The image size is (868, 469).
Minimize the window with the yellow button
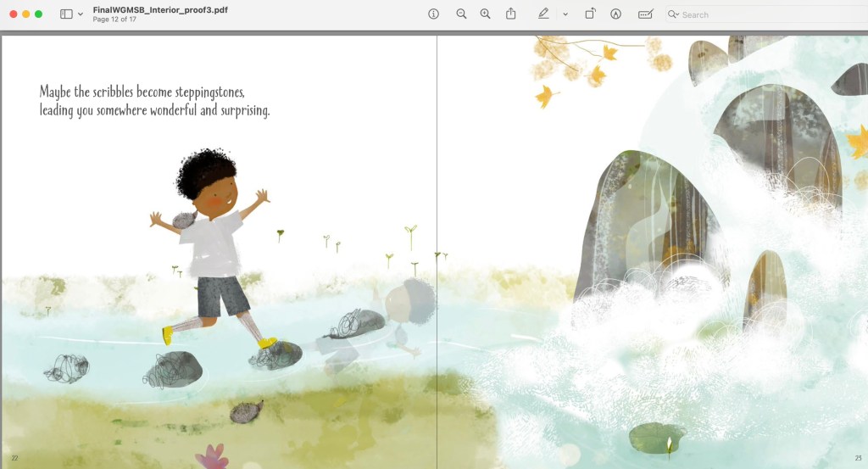[26, 14]
